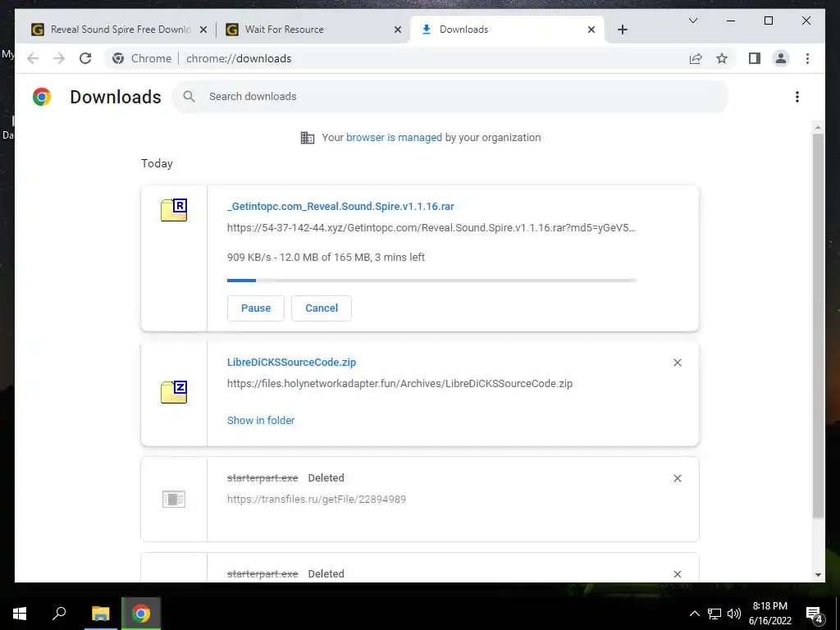This screenshot has width=840, height=630.
Task: Click the download progress bar
Action: 431,281
